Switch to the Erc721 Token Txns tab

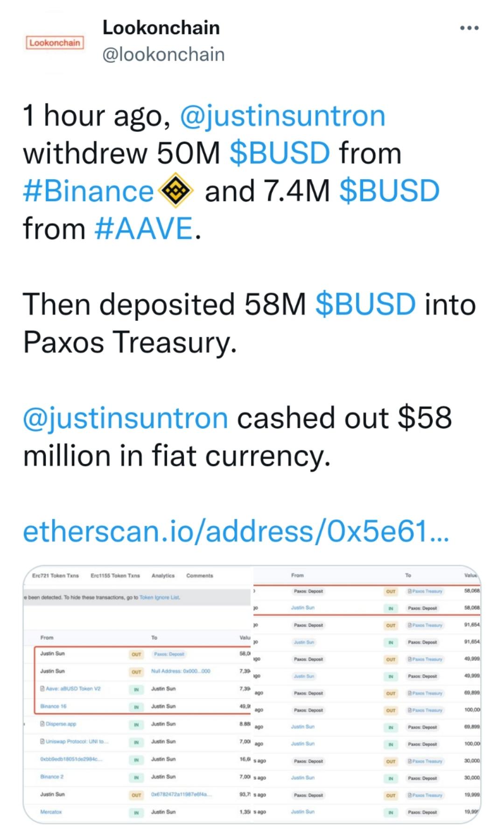pos(55,576)
